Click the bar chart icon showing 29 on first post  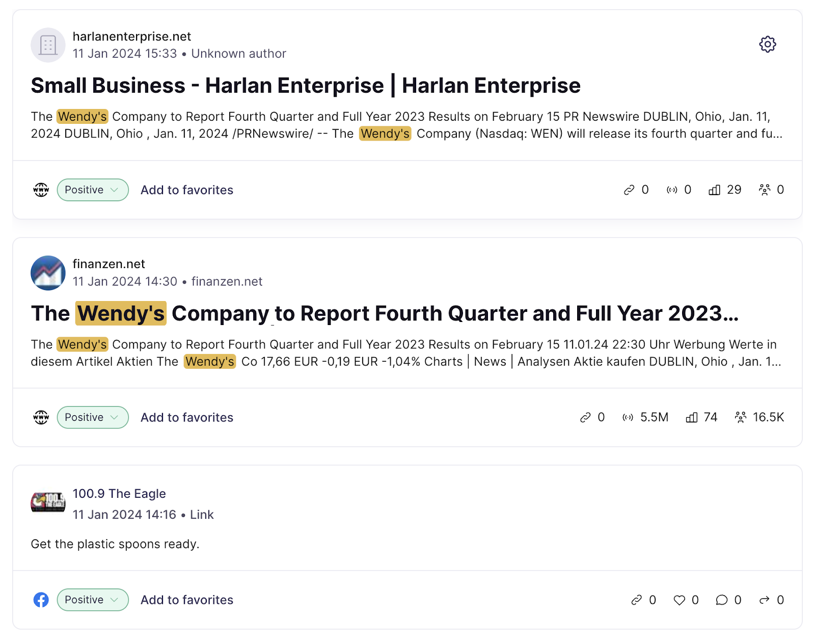coord(715,190)
